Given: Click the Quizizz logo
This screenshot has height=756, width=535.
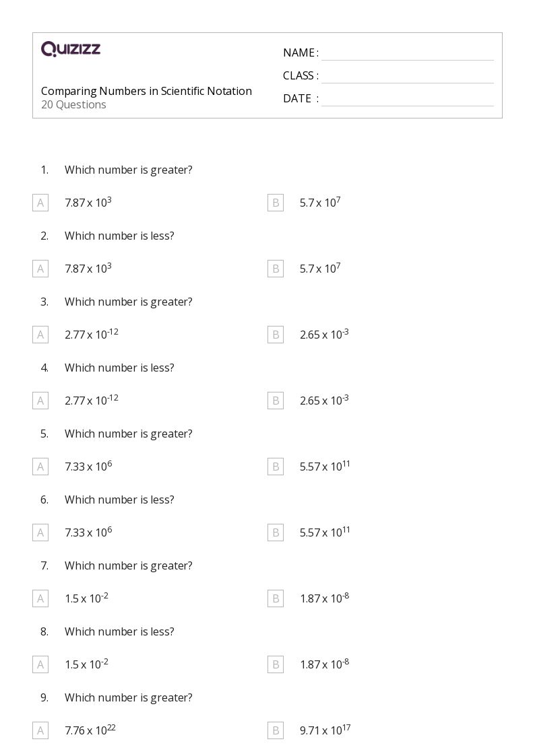Looking at the screenshot, I should (x=71, y=49).
